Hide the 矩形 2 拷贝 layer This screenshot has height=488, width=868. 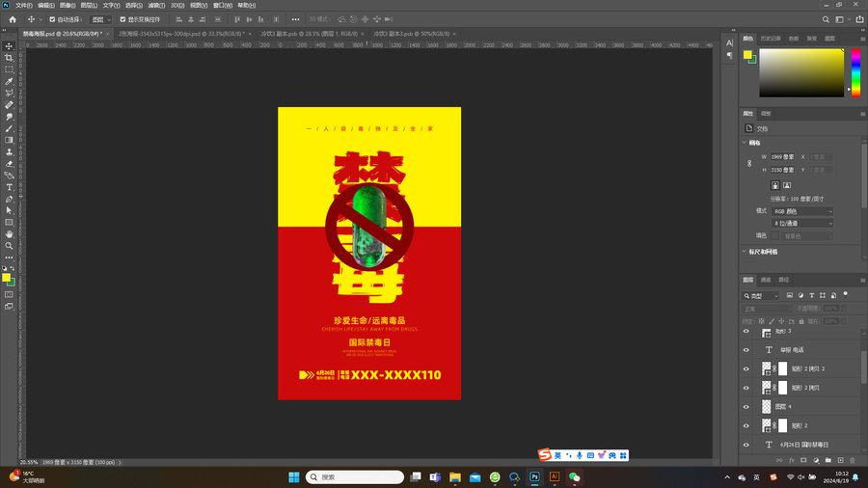tap(746, 388)
